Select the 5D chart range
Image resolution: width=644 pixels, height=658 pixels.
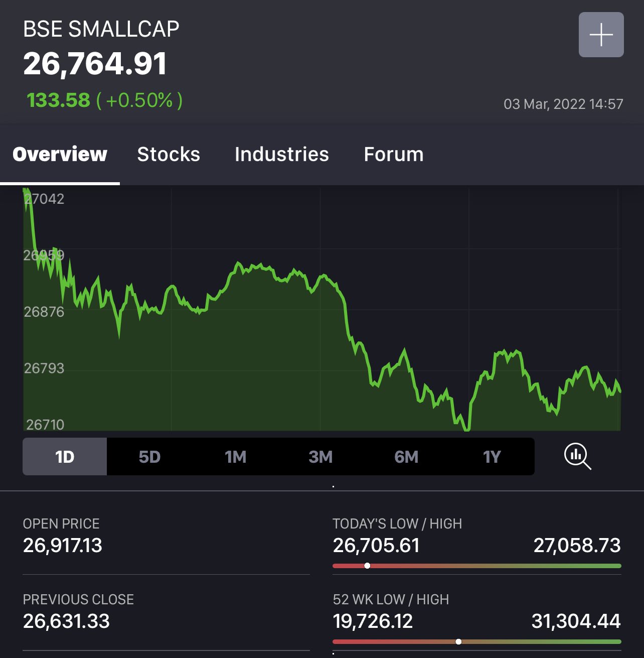[149, 457]
